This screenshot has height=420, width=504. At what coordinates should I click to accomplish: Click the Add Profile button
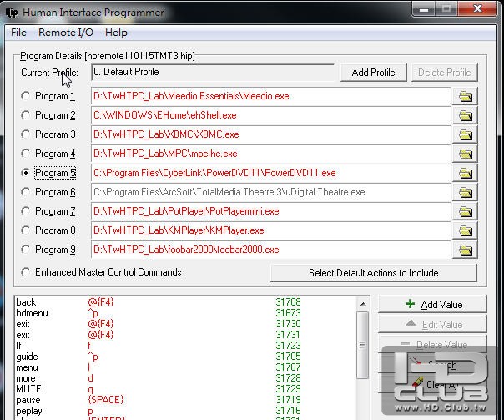point(374,73)
